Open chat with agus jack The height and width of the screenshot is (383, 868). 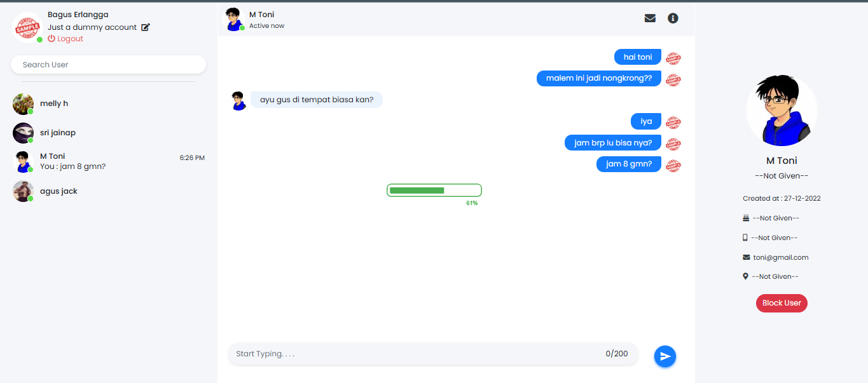[59, 191]
